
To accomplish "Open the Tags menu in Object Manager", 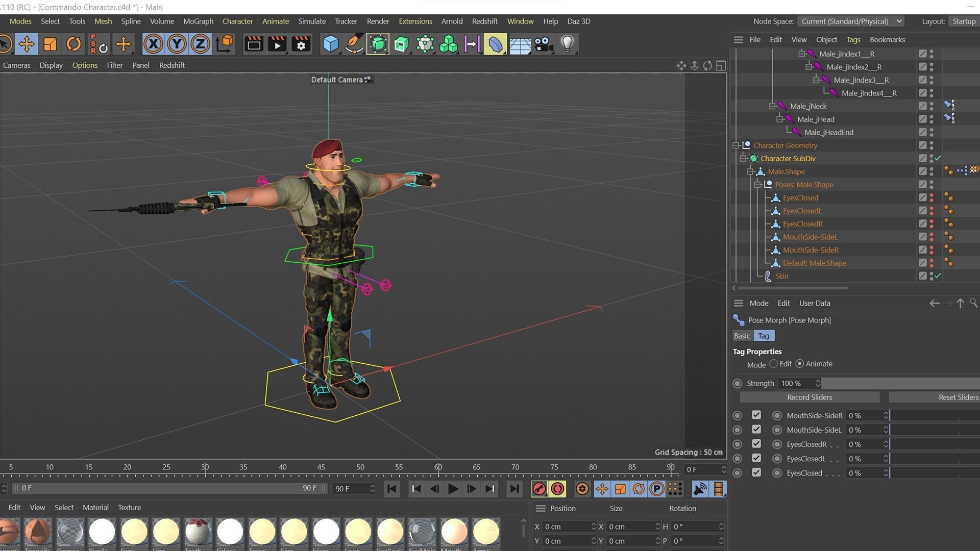I will click(853, 39).
